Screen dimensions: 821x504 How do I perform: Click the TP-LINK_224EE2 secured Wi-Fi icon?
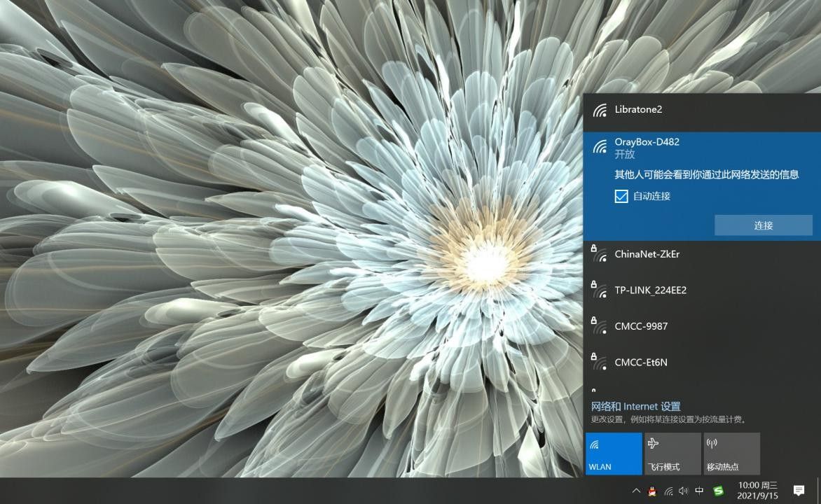(x=599, y=290)
